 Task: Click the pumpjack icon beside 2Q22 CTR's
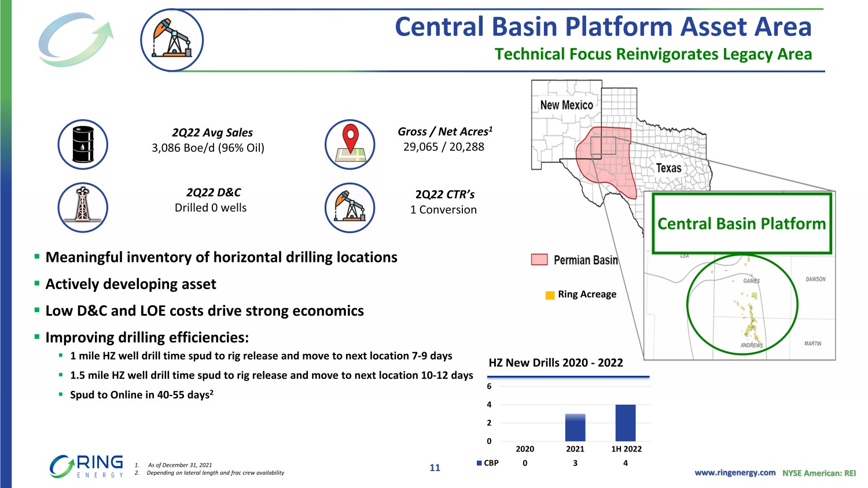(350, 208)
